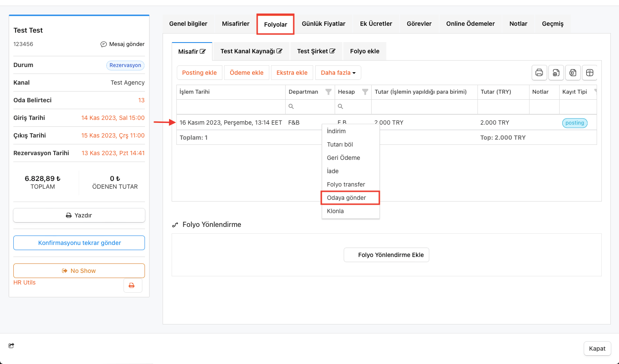Expand the Daha fazla dropdown

[x=338, y=73]
